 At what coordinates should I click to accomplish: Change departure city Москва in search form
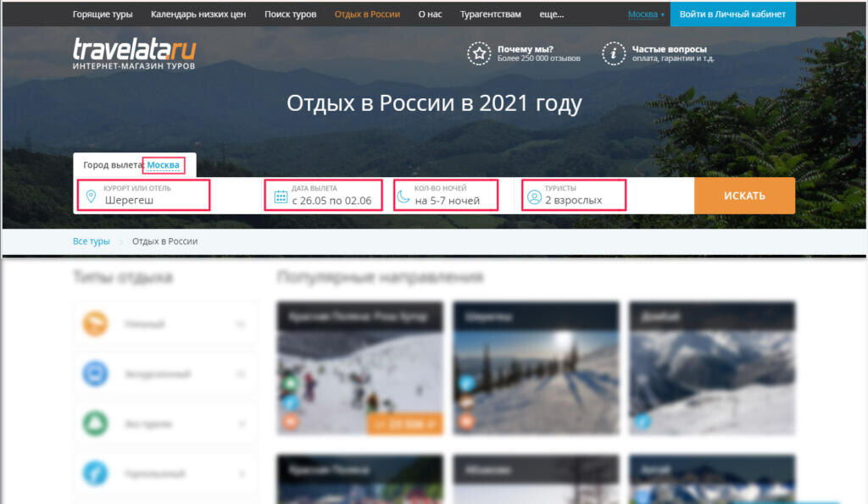[164, 165]
